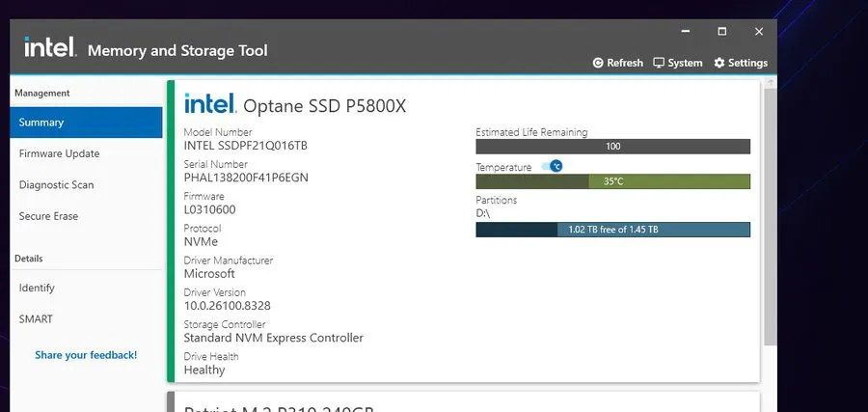
Task: Click the Intel logo on Optane card
Action: [x=210, y=103]
